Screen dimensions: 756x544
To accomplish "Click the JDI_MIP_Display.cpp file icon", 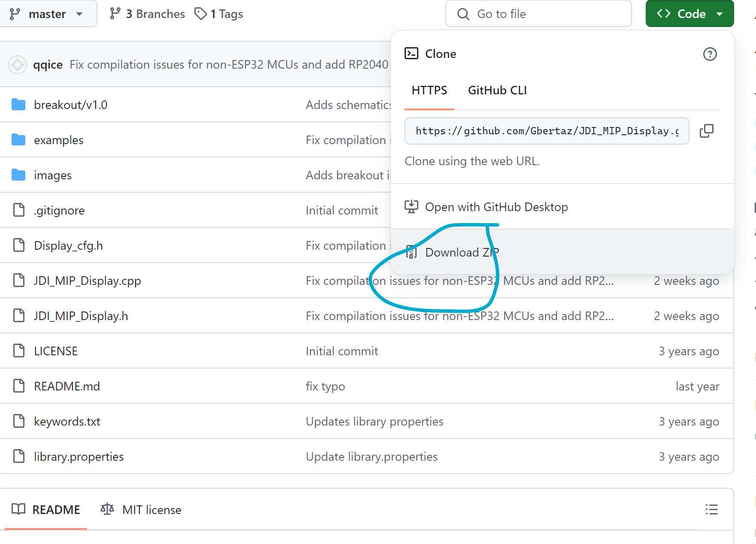I will click(x=19, y=280).
